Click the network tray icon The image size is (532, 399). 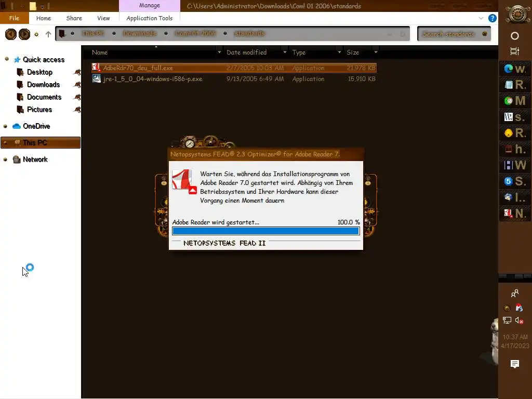coord(507,320)
